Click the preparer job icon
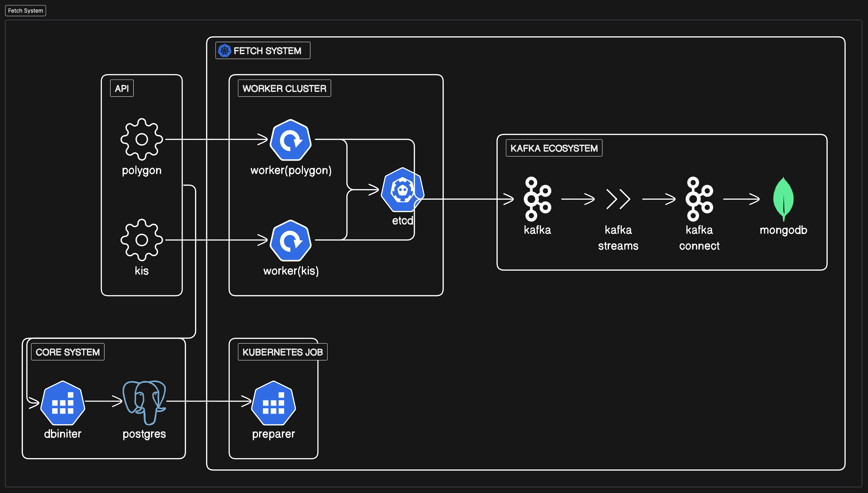The width and height of the screenshot is (868, 493). (x=274, y=403)
